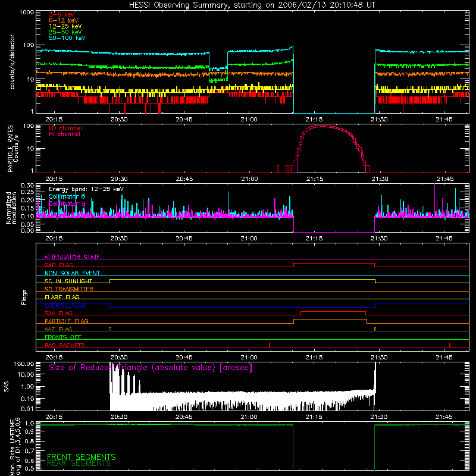
Task: Select the FRONT SEGMENTS legend label
Action: (82, 457)
